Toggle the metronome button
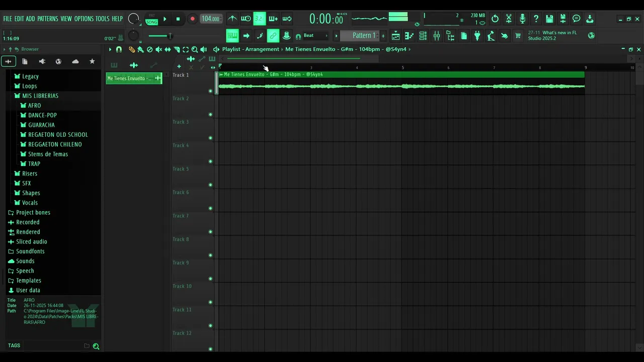The image size is (644, 362). pyautogui.click(x=232, y=19)
